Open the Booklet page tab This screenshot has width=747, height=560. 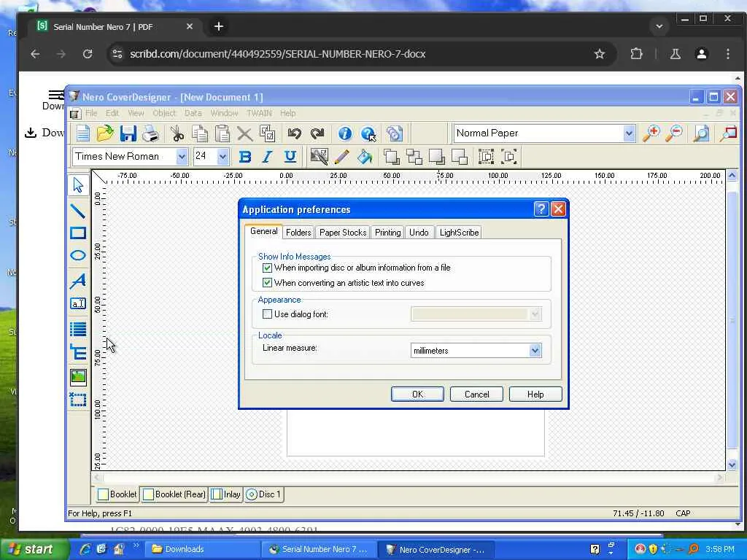117,494
